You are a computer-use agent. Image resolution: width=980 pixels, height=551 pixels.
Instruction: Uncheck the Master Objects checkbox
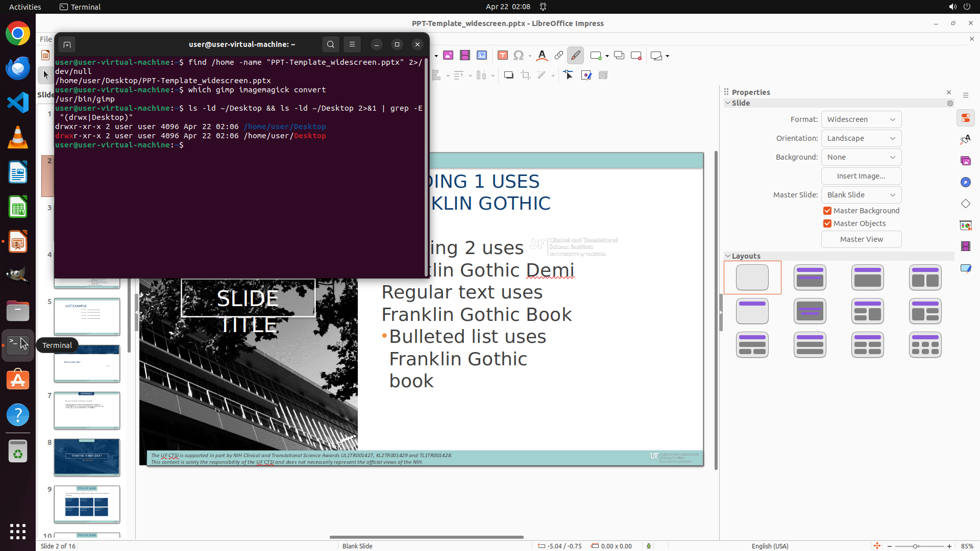[x=827, y=223]
